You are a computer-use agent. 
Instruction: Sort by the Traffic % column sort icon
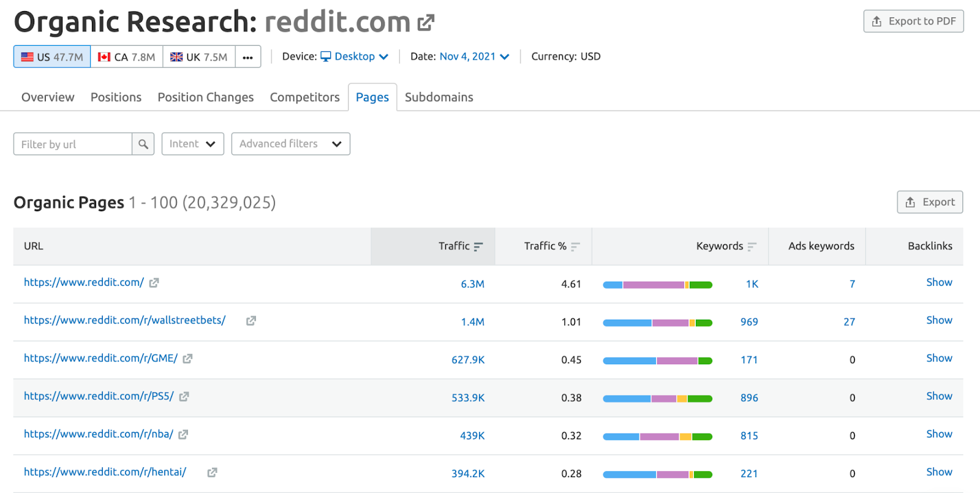pos(575,246)
